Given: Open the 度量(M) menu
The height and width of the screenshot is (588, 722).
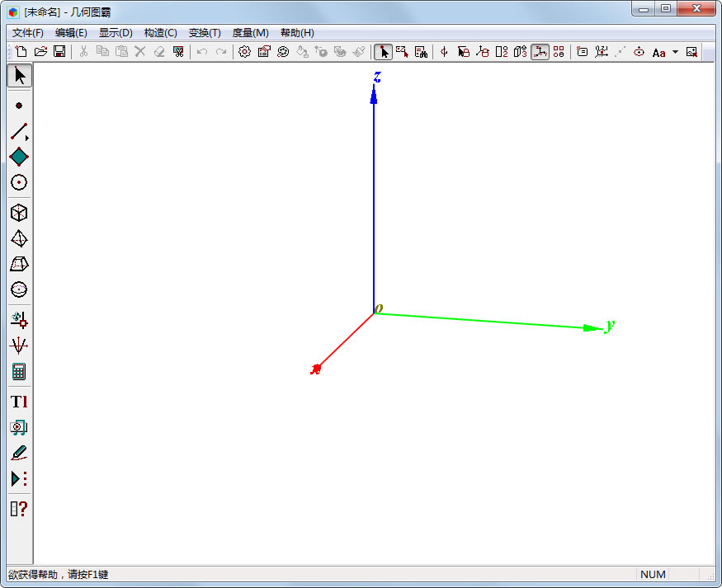Looking at the screenshot, I should (250, 33).
